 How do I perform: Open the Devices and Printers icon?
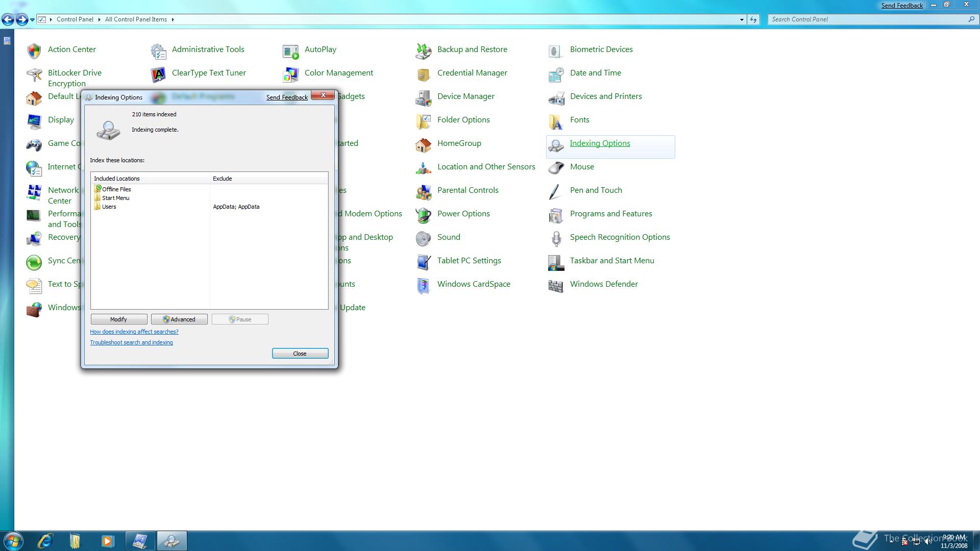click(x=556, y=98)
